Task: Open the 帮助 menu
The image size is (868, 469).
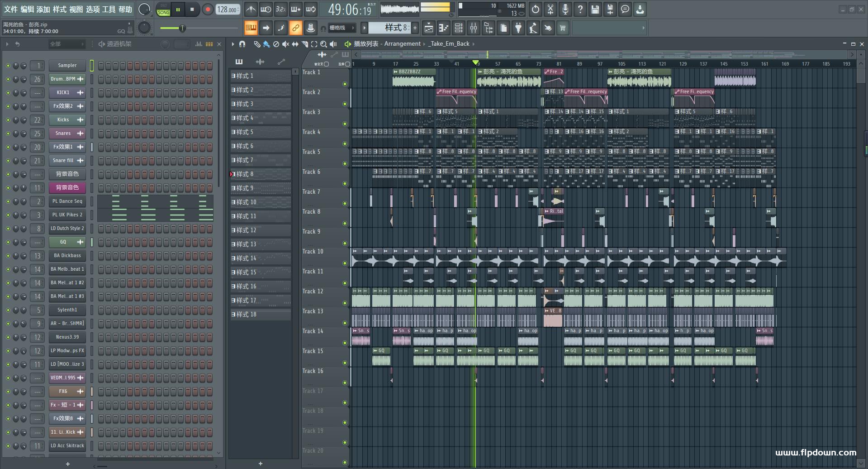Action: coord(125,9)
